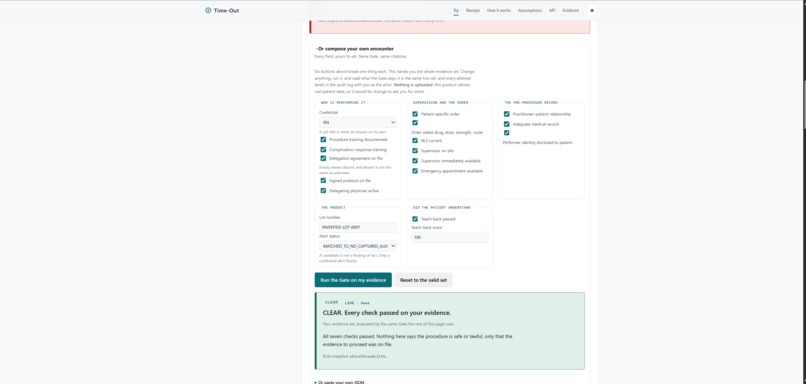Image resolution: width=806 pixels, height=384 pixels.
Task: Toggle Adequate medical record
Action: pyautogui.click(x=506, y=124)
